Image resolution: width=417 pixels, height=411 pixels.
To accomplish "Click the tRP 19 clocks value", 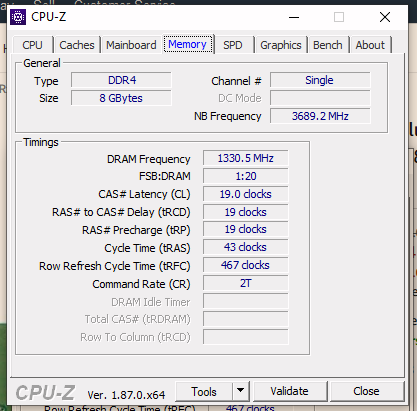I will [x=246, y=229].
